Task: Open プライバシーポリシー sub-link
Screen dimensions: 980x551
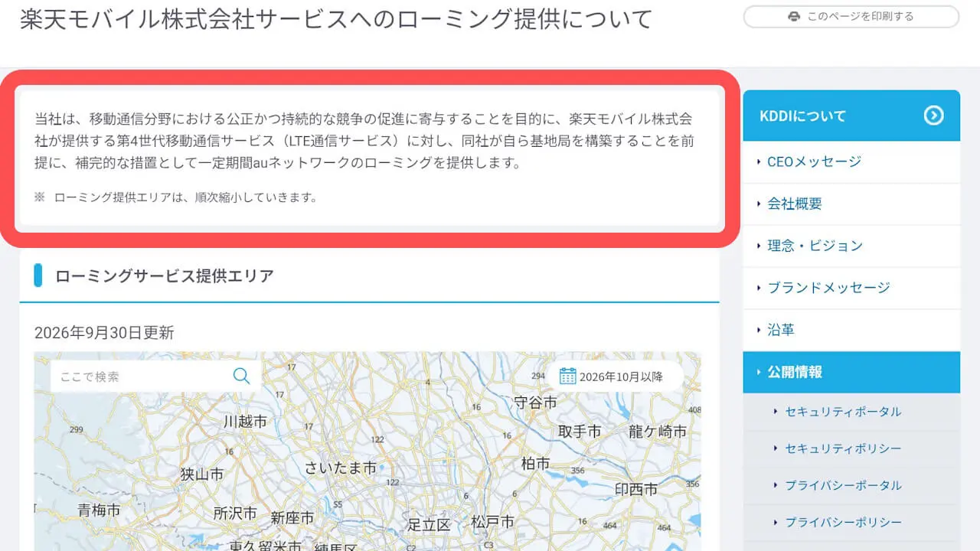Action: 851,522
